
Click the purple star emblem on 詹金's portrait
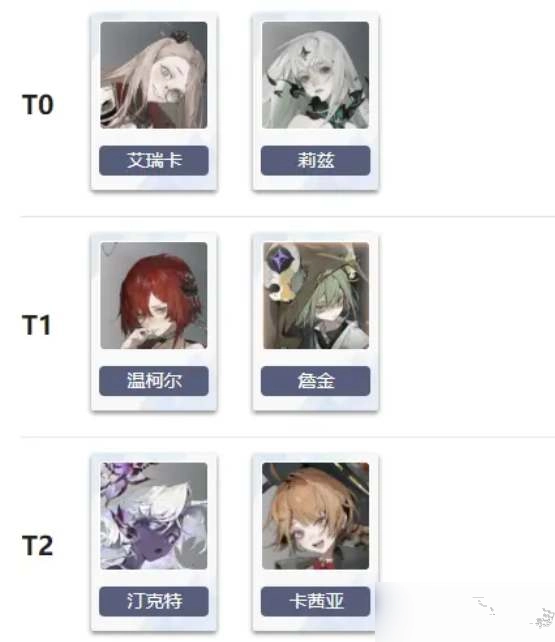(x=280, y=259)
